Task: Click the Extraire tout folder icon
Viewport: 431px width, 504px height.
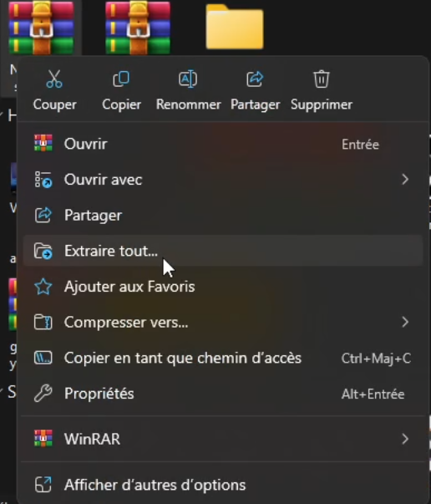Action: (x=43, y=251)
